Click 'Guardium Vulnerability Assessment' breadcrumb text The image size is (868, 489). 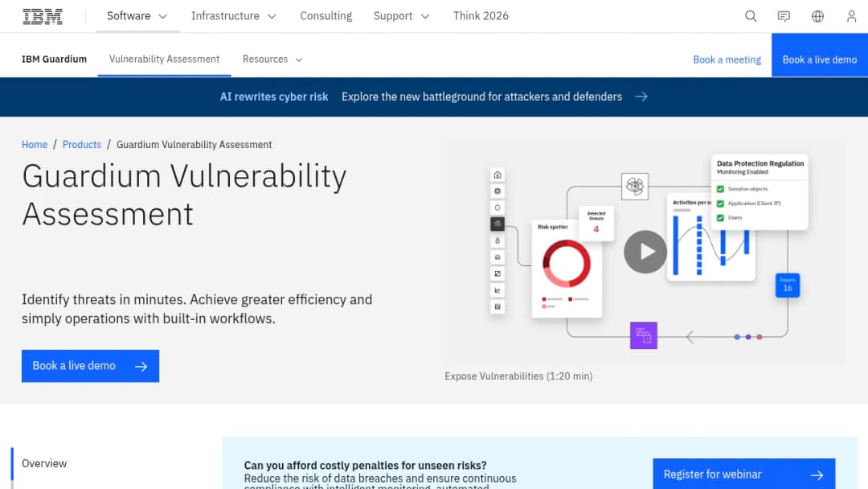click(194, 145)
